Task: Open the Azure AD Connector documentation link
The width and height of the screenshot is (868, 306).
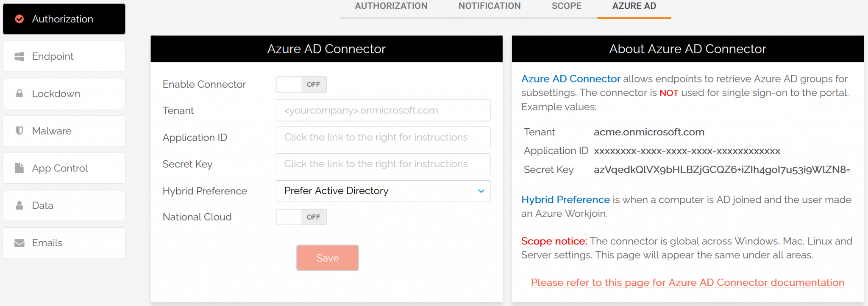Action: click(687, 282)
